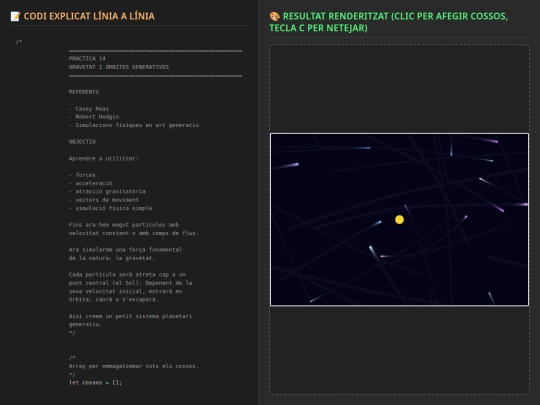The image size is (540, 405).
Task: Click the memo icon beside 'CODI EXPLICAT LÍNIA A LÍNIA'
Action: point(15,16)
